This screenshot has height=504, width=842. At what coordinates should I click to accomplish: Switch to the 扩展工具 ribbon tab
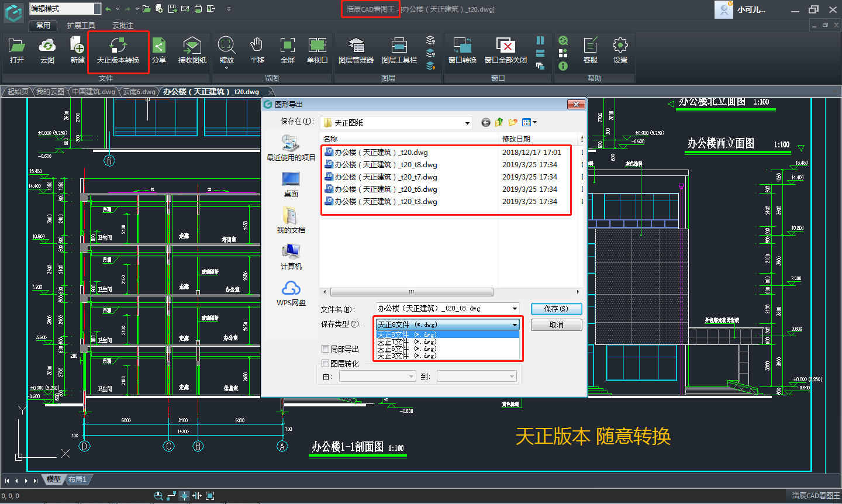coord(81,26)
